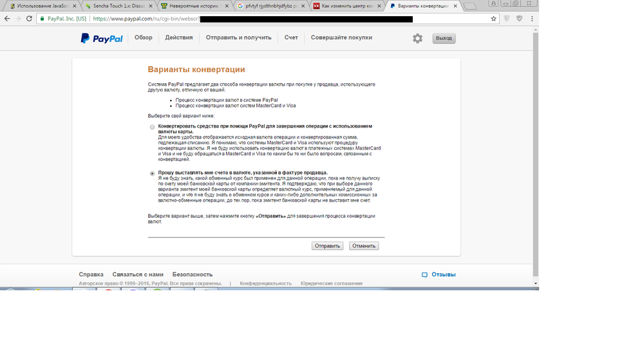Click the Отменить cancel button

(364, 245)
